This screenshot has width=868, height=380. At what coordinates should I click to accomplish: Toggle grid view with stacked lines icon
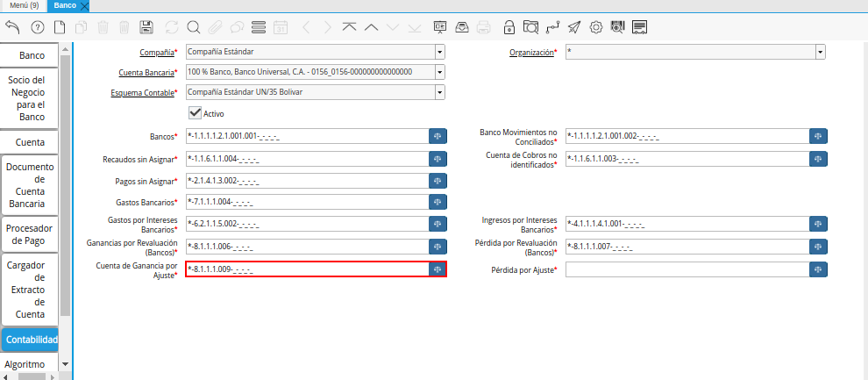click(x=259, y=27)
